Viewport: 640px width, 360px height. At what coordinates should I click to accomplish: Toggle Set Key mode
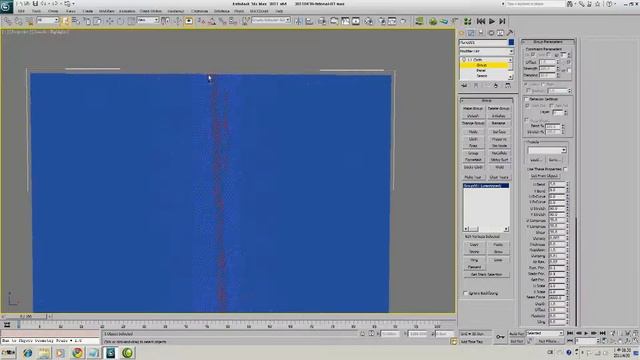516,341
